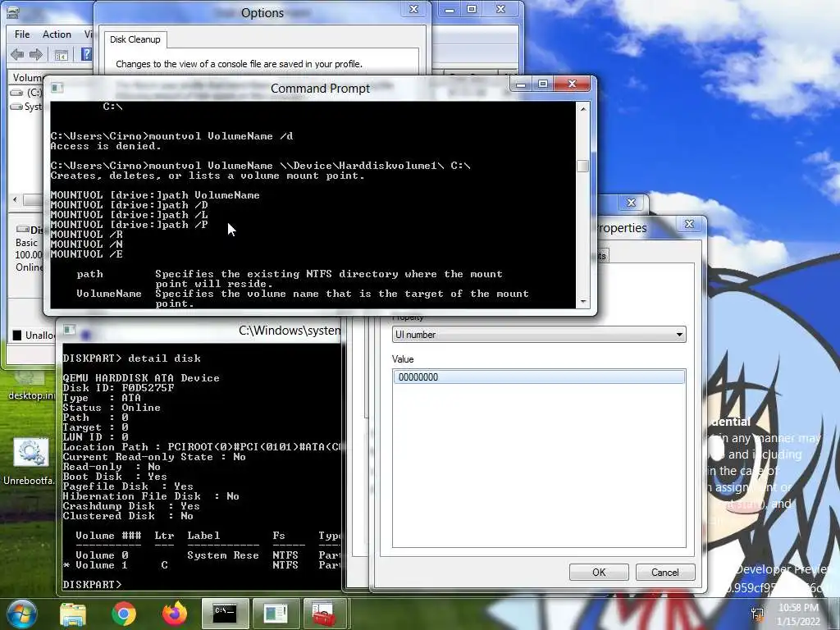840x630 pixels.
Task: Minimize the Command Prompt window
Action: [x=521, y=84]
